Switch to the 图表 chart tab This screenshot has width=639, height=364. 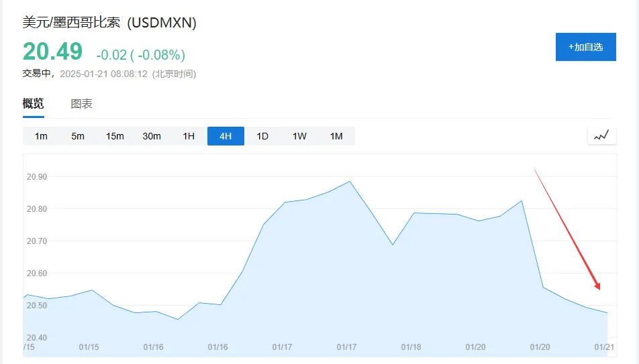82,104
